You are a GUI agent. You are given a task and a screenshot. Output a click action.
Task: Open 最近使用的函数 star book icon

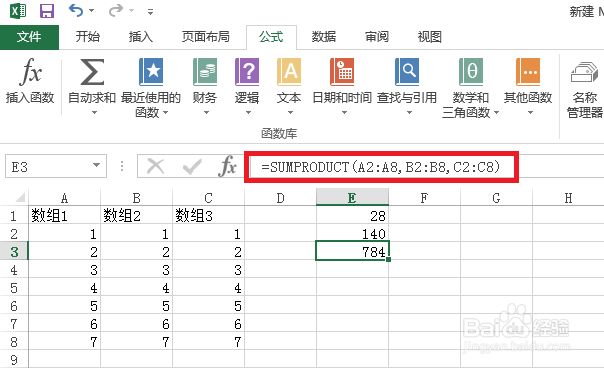(151, 72)
